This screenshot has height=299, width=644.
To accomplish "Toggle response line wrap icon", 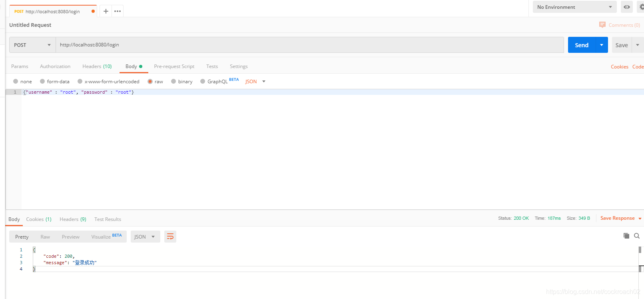I will click(x=170, y=237).
